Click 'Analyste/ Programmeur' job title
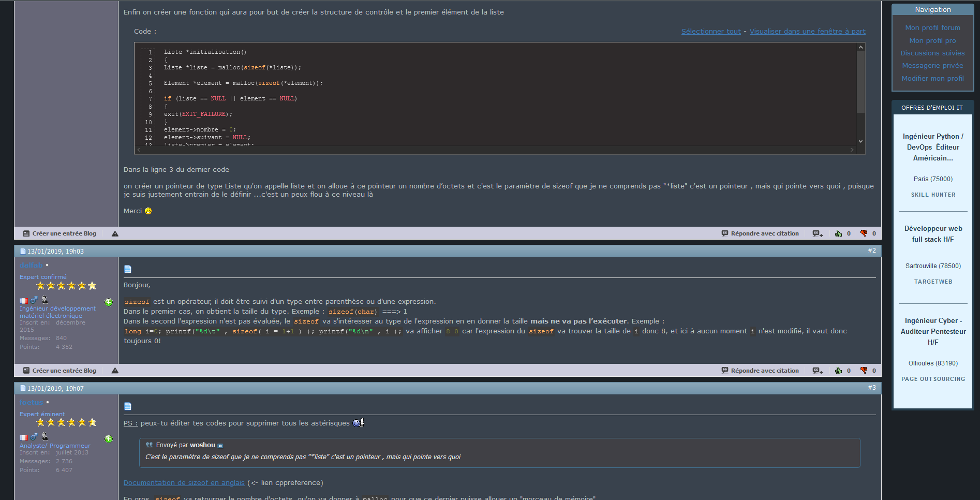 pos(55,446)
